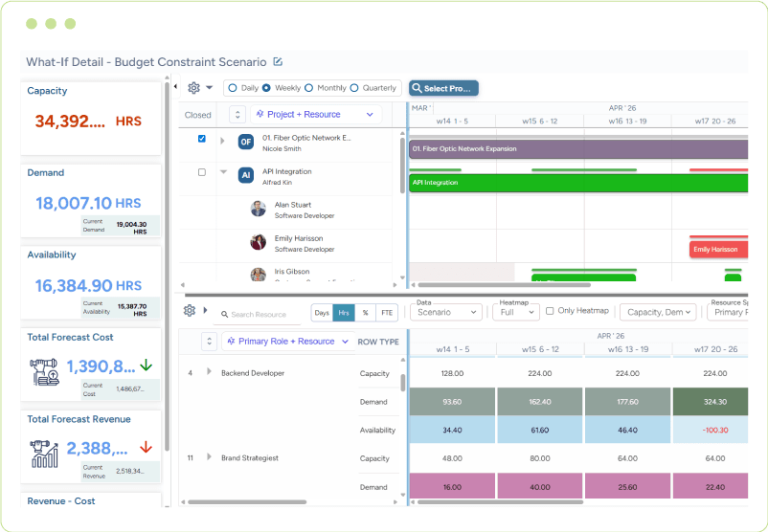This screenshot has height=532, width=768.
Task: Click the left summary panel vertical scrollbar
Action: click(x=167, y=267)
